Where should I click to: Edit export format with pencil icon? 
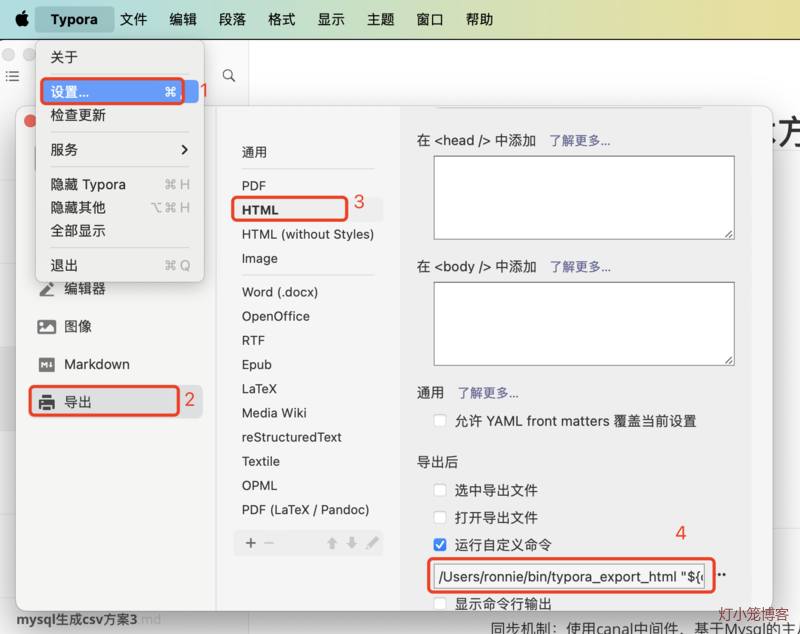tap(372, 543)
